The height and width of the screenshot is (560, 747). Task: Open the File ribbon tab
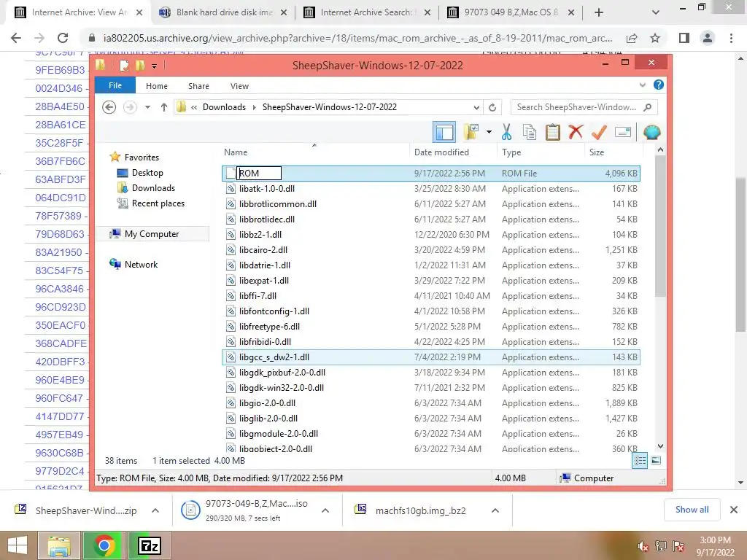pyautogui.click(x=115, y=85)
